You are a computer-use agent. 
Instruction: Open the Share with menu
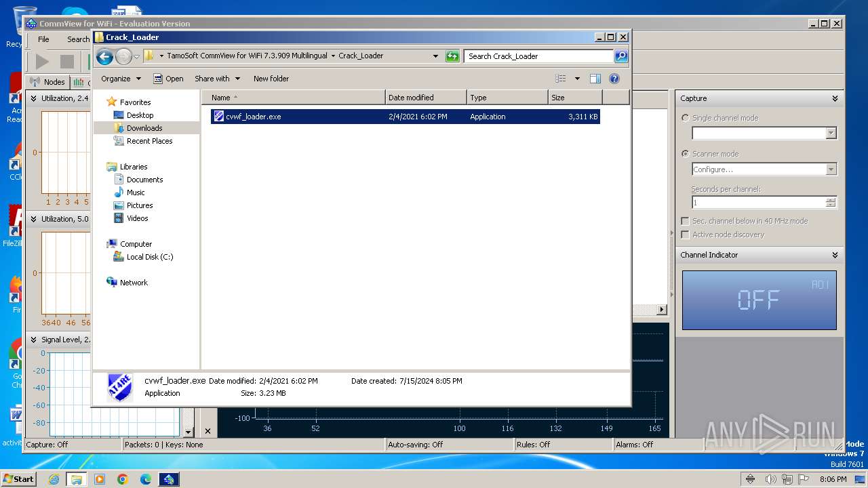(x=217, y=79)
